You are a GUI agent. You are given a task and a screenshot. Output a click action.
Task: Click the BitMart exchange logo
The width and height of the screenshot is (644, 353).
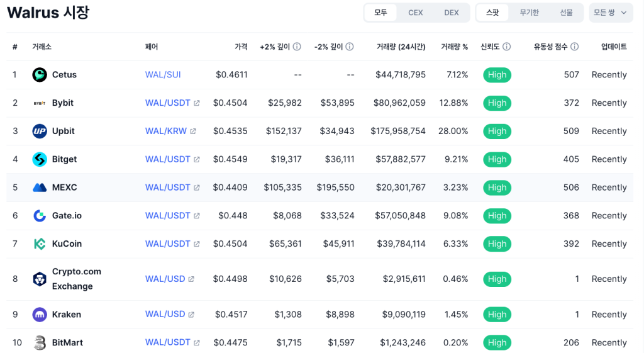click(x=40, y=343)
